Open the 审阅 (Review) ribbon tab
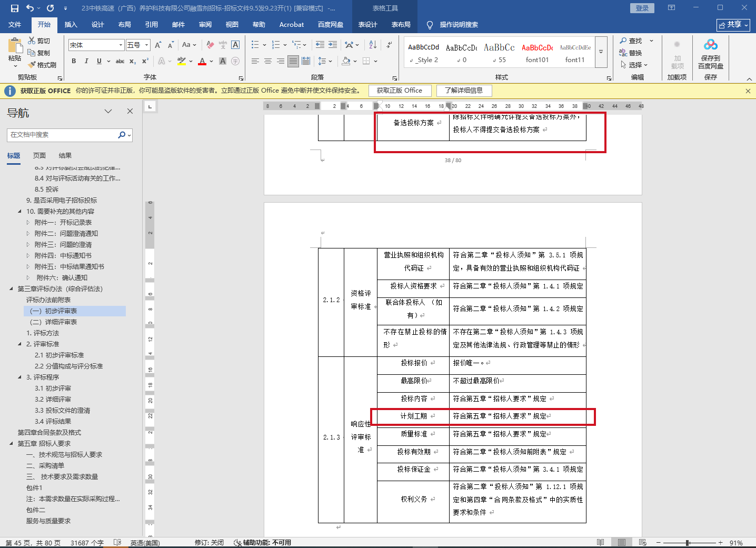The width and height of the screenshot is (756, 548). (x=205, y=25)
